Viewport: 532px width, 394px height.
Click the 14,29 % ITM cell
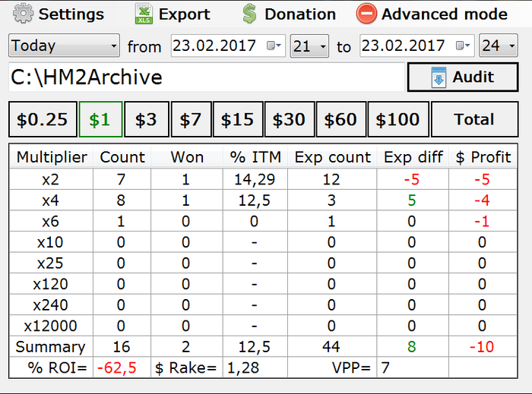[x=255, y=180]
